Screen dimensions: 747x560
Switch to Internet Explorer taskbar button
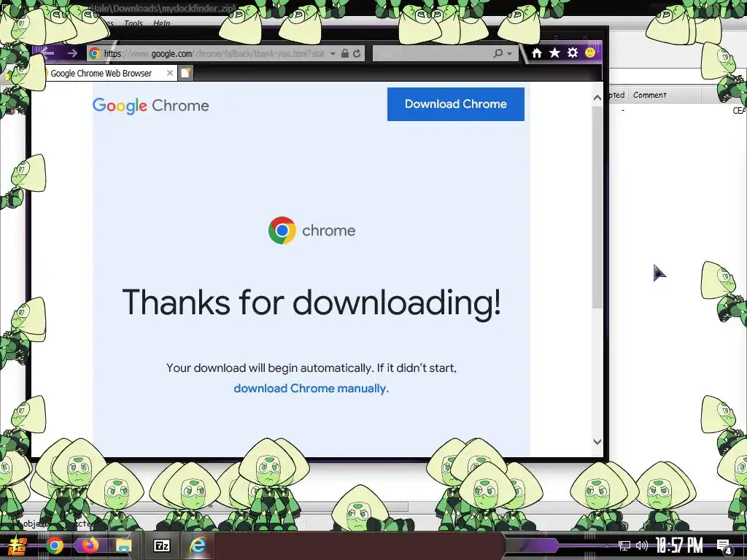(197, 545)
